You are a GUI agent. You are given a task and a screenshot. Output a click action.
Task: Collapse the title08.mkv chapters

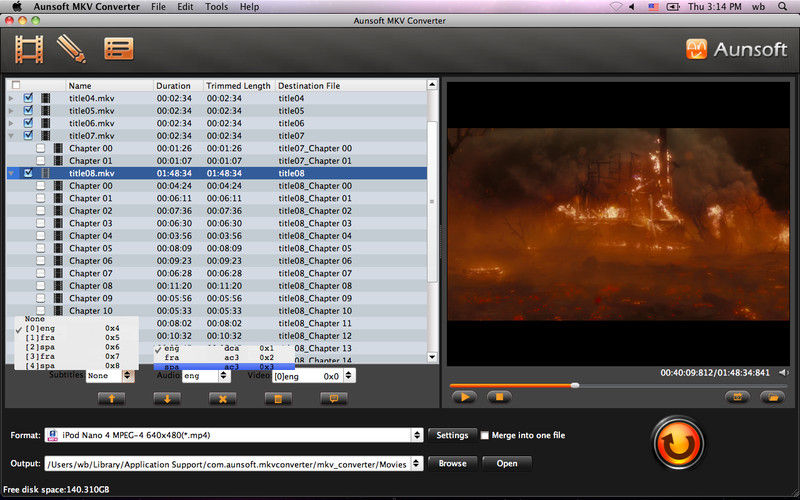pyautogui.click(x=11, y=173)
